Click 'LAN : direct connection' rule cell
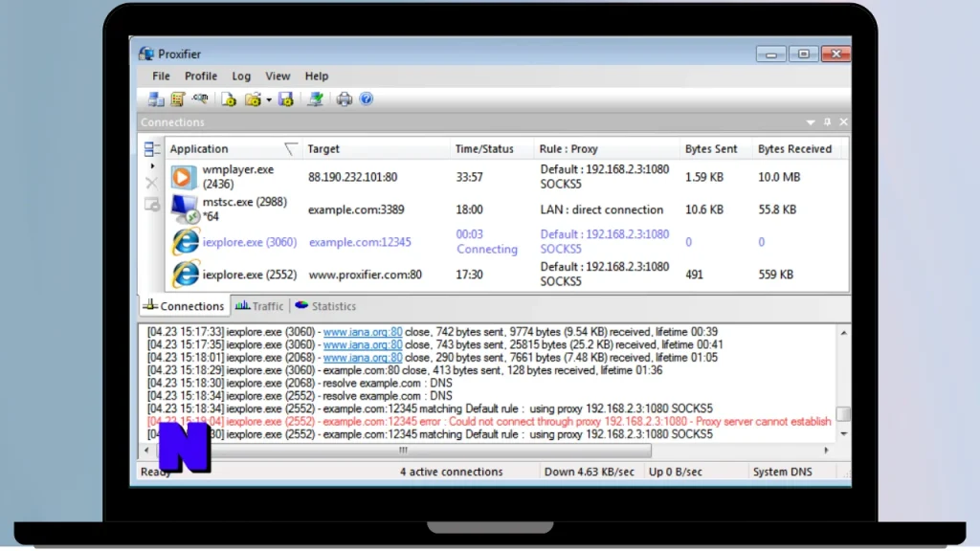980x551 pixels. click(602, 209)
